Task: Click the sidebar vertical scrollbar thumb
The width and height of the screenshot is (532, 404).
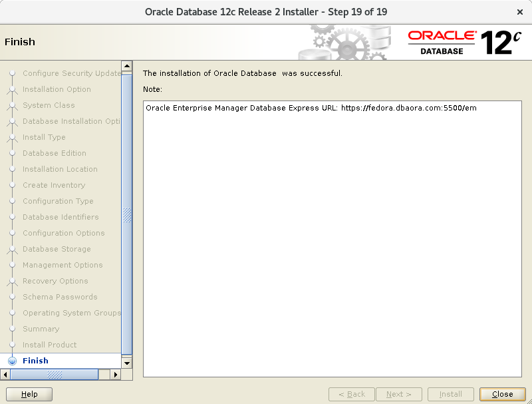Action: click(127, 214)
